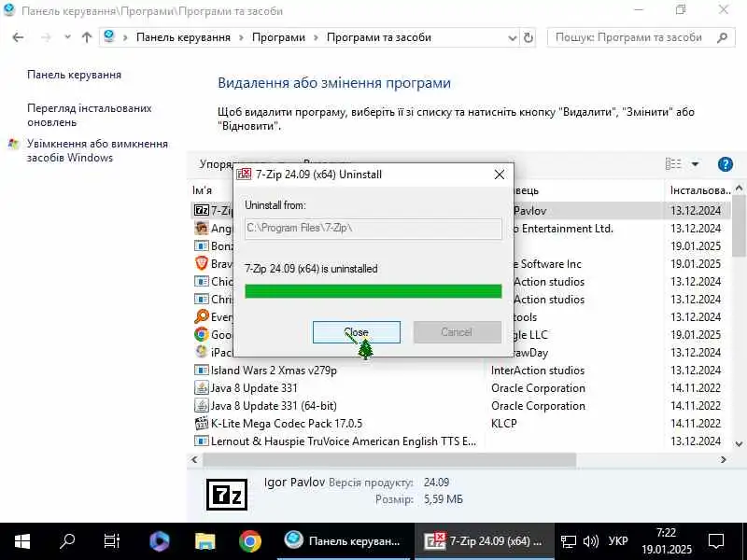Select the Angry Birds entry icon
Image resolution: width=747 pixels, height=560 pixels.
202,228
